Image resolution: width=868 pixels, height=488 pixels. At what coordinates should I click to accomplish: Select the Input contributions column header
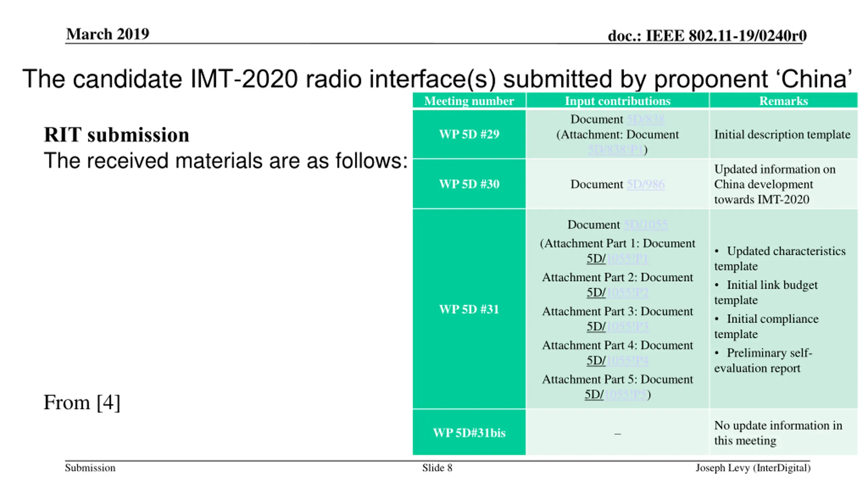pos(617,101)
